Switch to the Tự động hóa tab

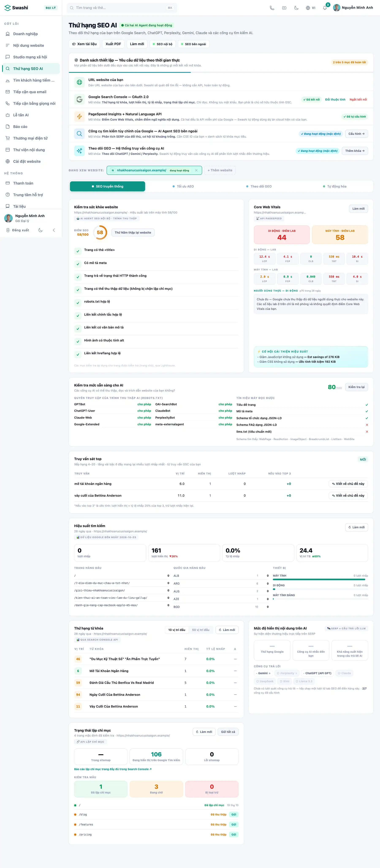point(334,186)
